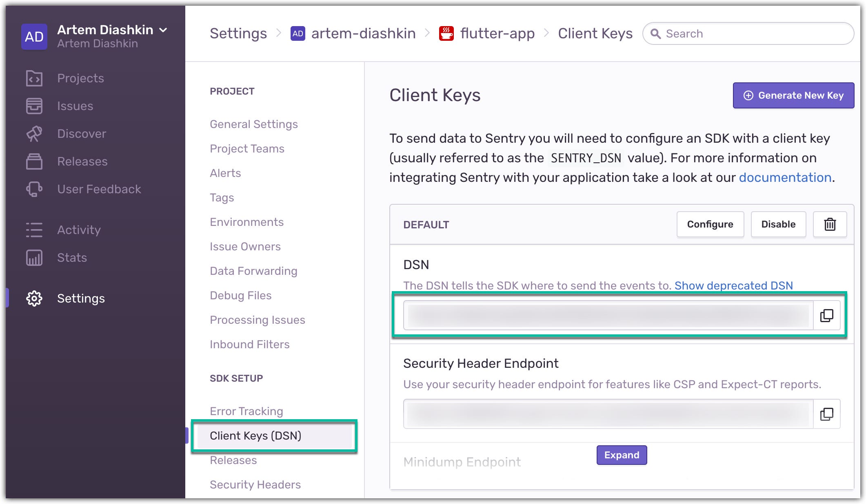Open the Activity list icon

34,230
